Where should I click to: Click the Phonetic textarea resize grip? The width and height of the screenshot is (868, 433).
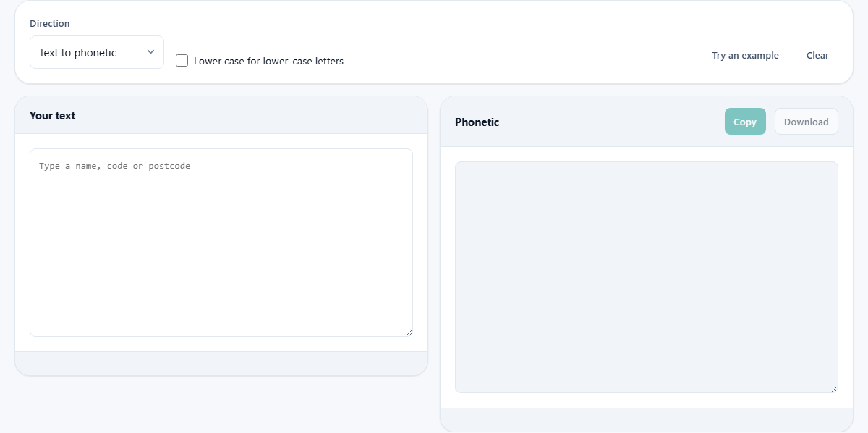(834, 389)
